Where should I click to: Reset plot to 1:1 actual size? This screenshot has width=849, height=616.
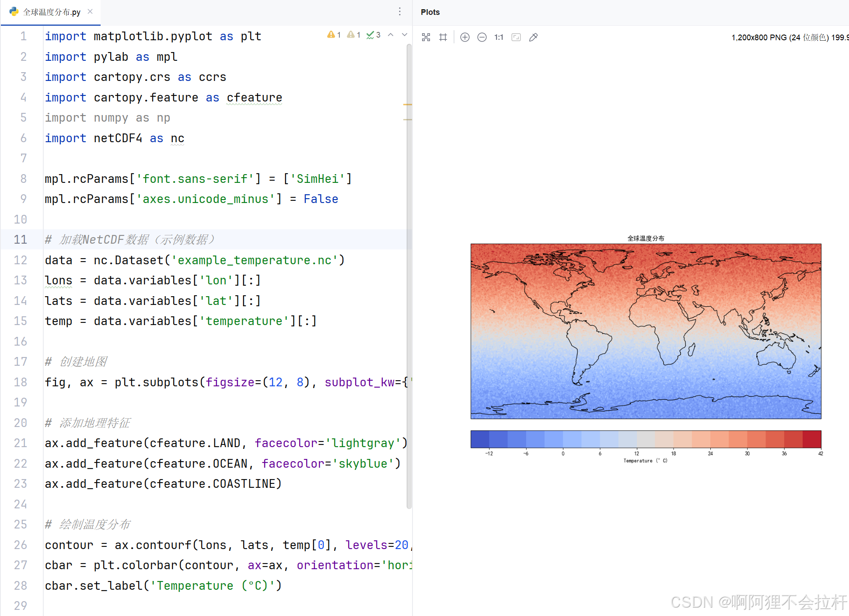coord(499,37)
